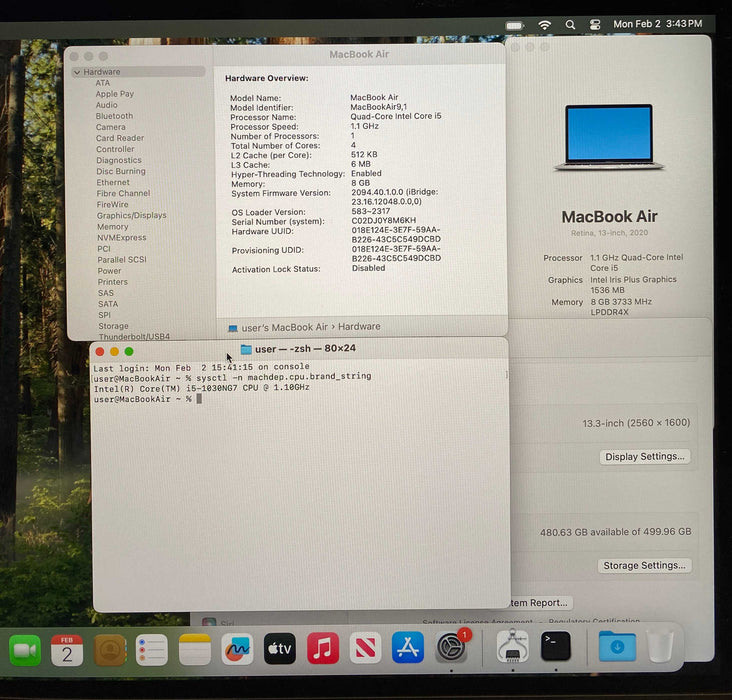Image resolution: width=732 pixels, height=700 pixels.
Task: Select Power in the sidebar
Action: [109, 271]
